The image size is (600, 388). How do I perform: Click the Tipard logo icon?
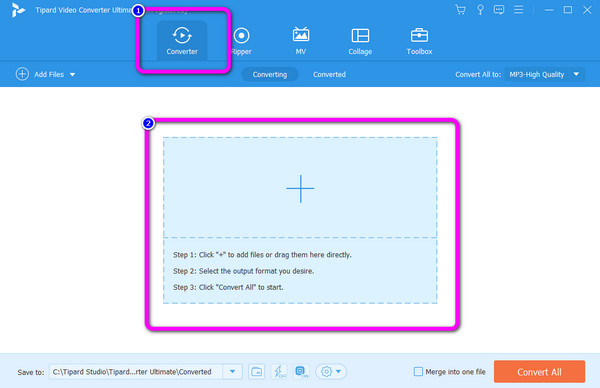pyautogui.click(x=18, y=10)
